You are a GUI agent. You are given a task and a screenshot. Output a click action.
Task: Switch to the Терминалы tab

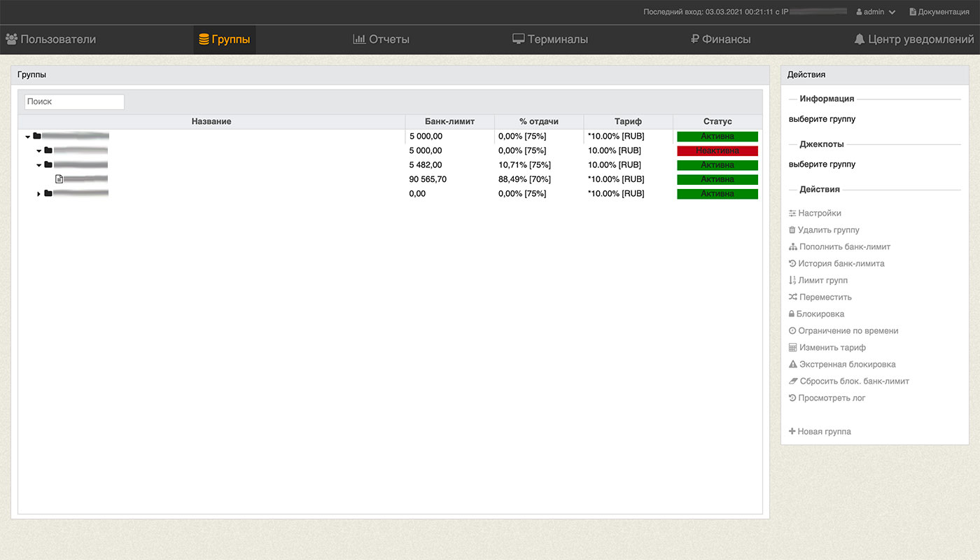(x=550, y=39)
